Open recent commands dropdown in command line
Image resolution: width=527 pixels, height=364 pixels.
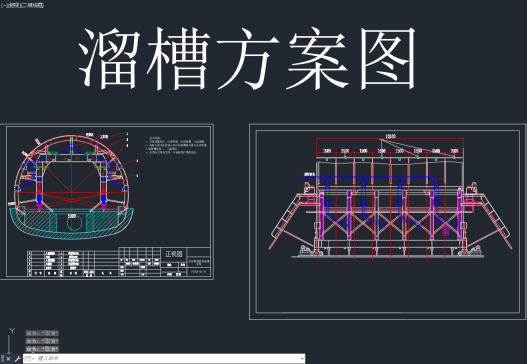click(30, 359)
